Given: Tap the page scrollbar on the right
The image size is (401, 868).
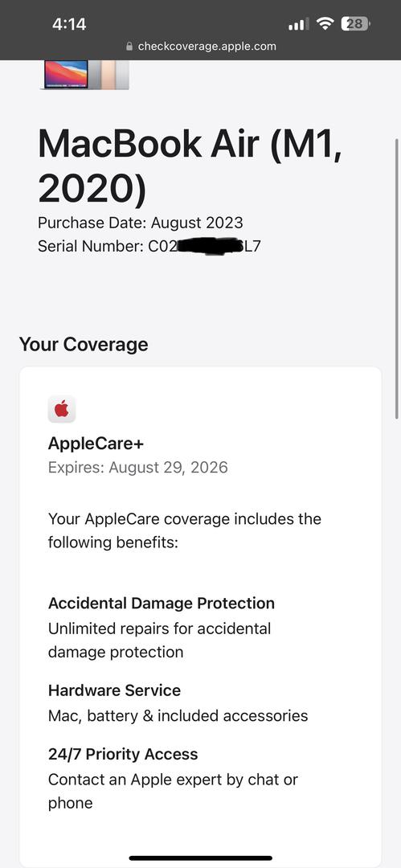Looking at the screenshot, I should tap(396, 278).
